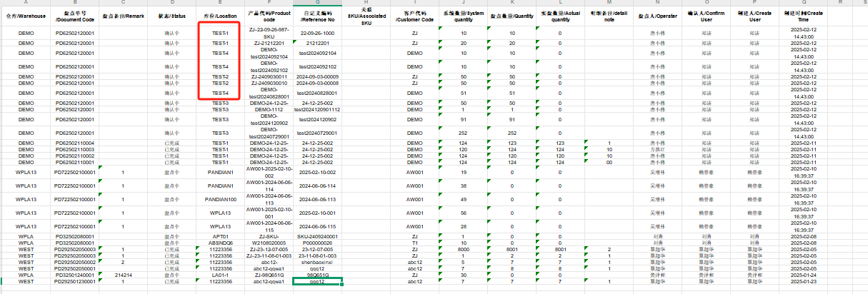Click the Product code header cell
The height and width of the screenshot is (294, 868).
tap(269, 18)
